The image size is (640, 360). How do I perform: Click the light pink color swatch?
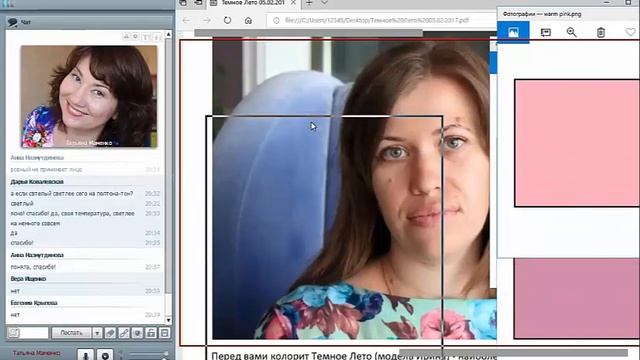577,143
